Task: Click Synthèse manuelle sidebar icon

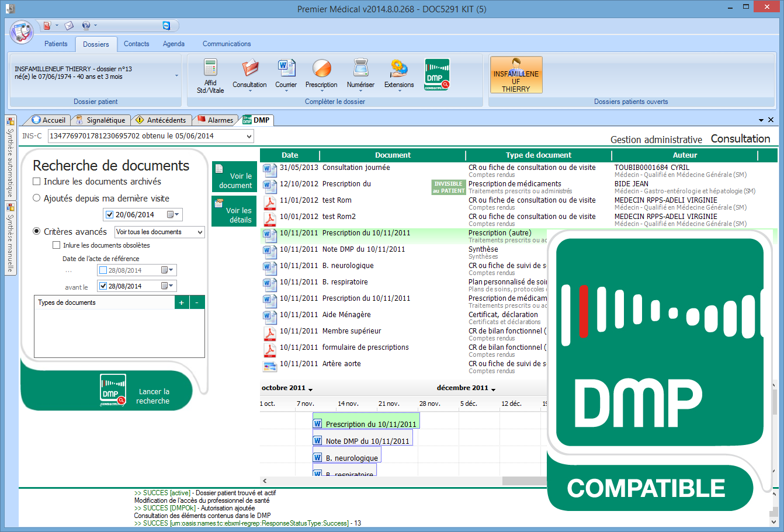Action: tap(10, 207)
